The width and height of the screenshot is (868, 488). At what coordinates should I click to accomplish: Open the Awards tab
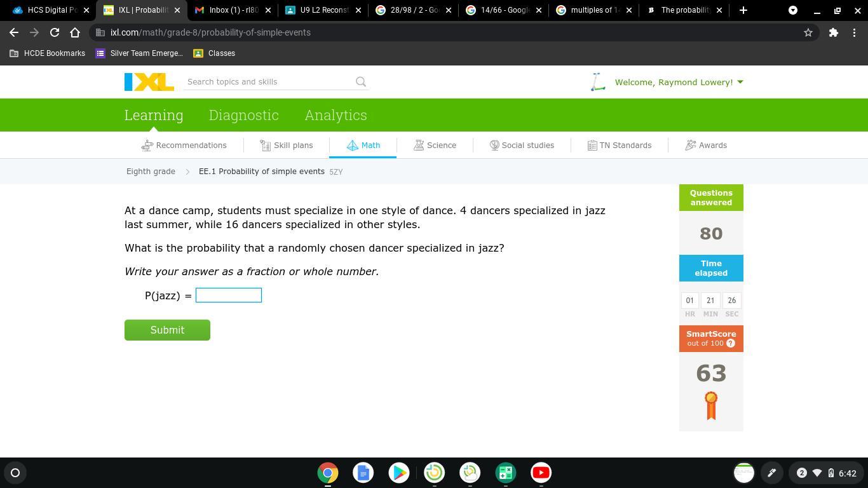click(x=706, y=146)
